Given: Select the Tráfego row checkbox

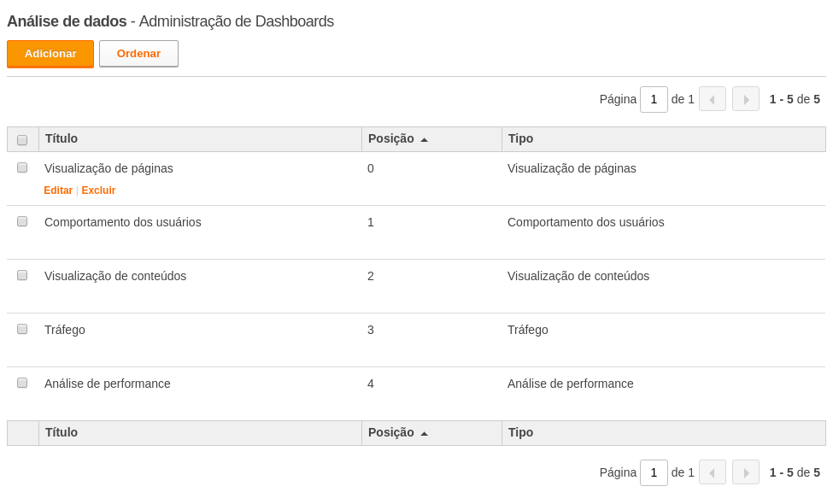Looking at the screenshot, I should pyautogui.click(x=22, y=329).
